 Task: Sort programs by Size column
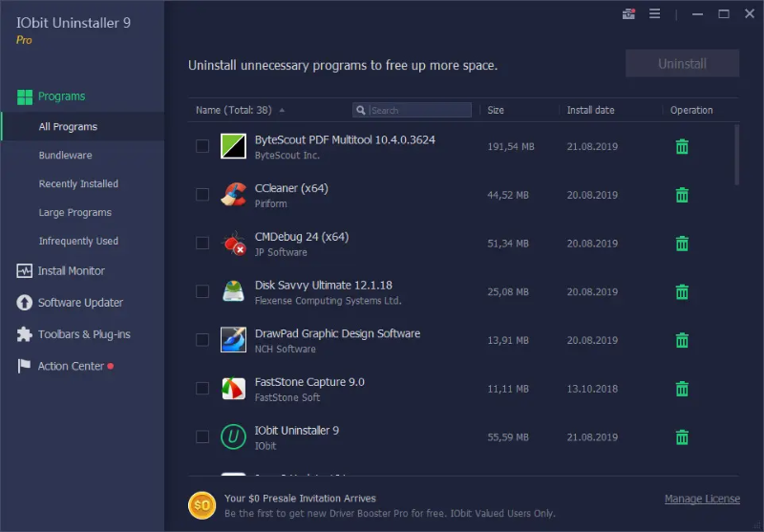pyautogui.click(x=496, y=111)
